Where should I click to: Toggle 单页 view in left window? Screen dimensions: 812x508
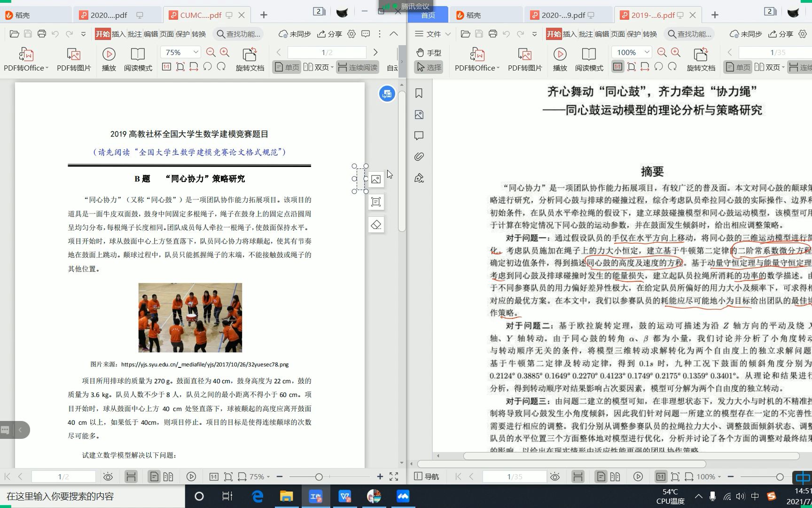287,67
